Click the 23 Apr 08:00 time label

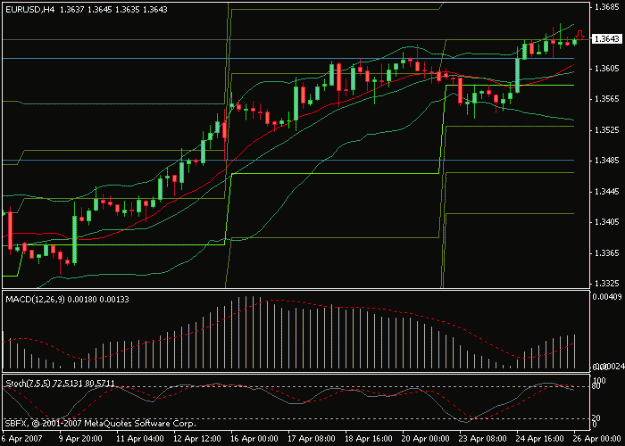pos(483,439)
